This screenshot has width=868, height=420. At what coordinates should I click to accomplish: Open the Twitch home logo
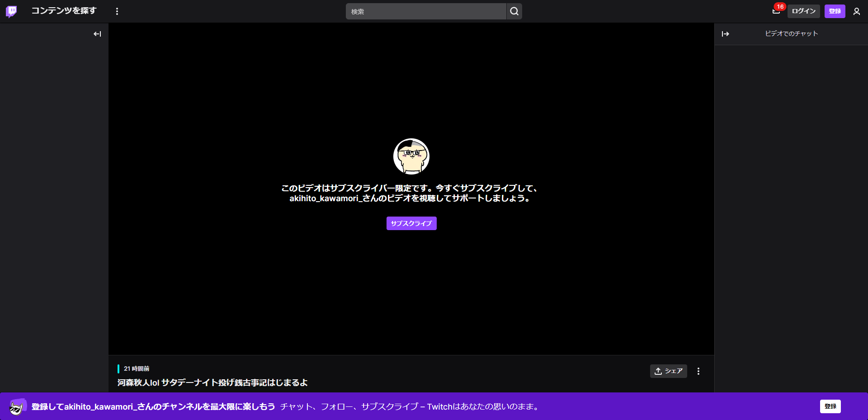(12, 11)
